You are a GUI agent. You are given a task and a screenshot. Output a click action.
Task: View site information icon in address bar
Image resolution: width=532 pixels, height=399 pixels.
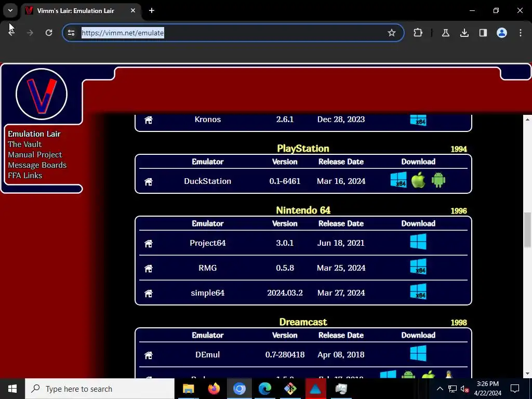71,33
